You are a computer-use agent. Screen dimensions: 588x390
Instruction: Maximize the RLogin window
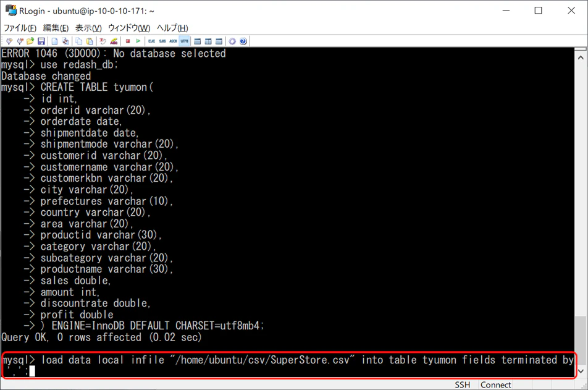[x=538, y=11]
